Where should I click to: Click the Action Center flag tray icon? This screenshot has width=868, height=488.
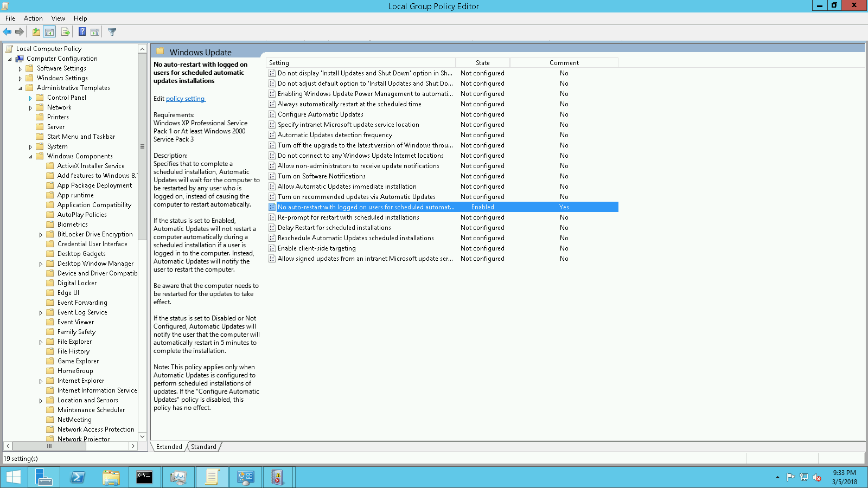click(790, 477)
